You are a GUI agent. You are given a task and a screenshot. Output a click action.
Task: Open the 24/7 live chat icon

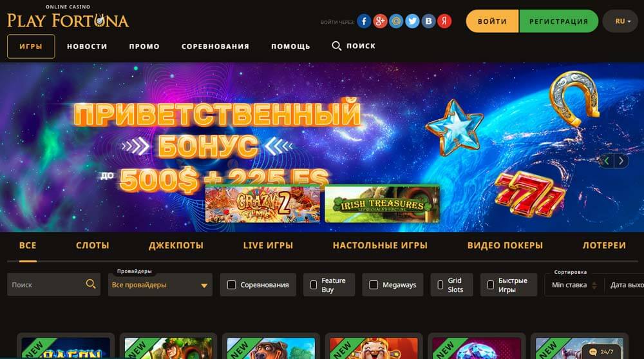[x=601, y=352]
